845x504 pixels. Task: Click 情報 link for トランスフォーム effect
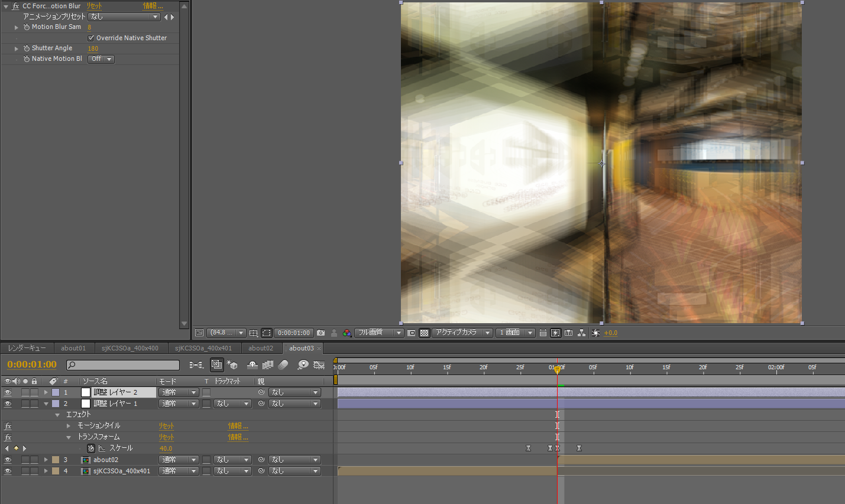pyautogui.click(x=238, y=437)
